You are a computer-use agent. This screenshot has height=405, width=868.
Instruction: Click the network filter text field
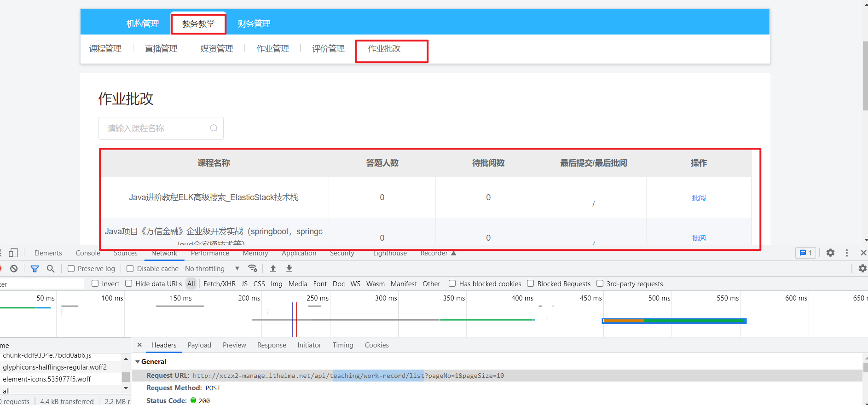pos(42,284)
